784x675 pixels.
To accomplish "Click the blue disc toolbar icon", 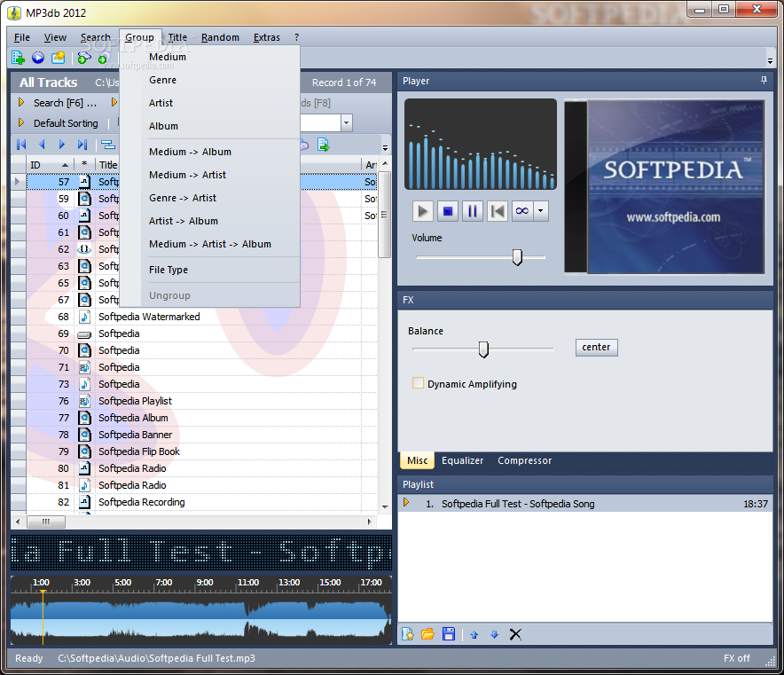I will tap(38, 58).
